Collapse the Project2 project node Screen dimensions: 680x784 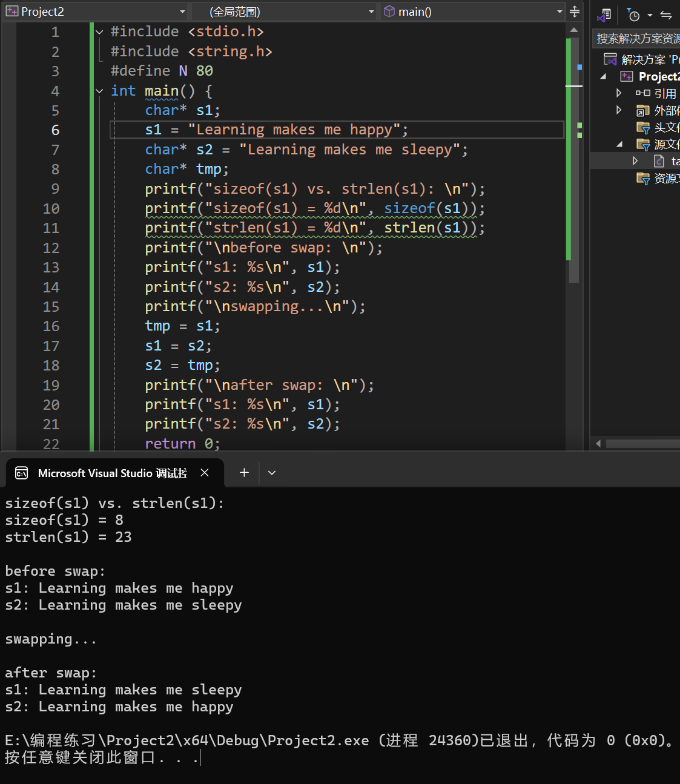coord(603,76)
